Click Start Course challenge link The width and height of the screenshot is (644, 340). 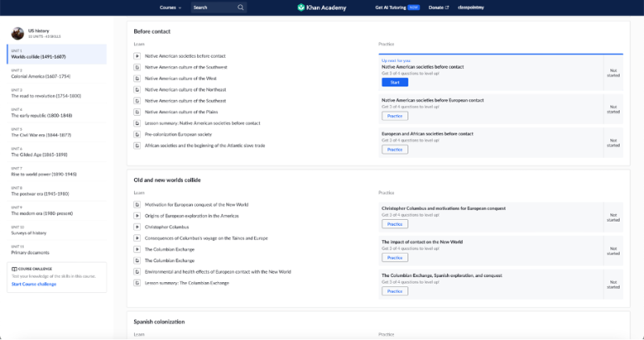click(x=34, y=284)
